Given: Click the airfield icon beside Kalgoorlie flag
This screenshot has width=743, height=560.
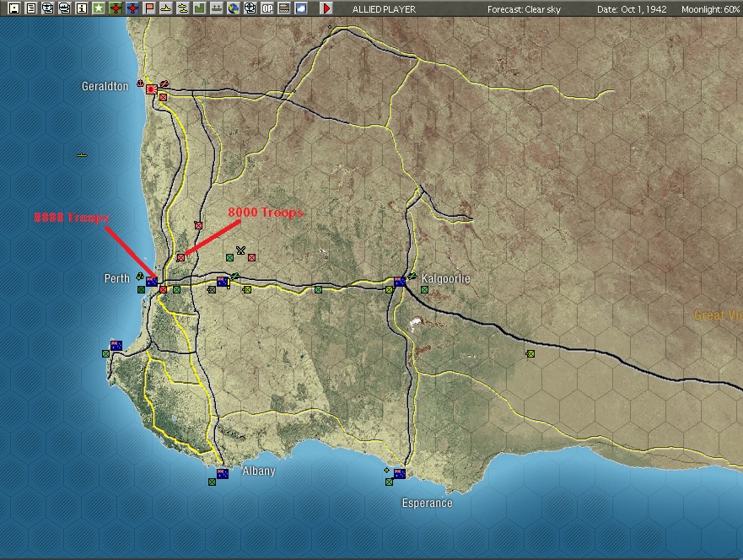Looking at the screenshot, I should pyautogui.click(x=412, y=276).
